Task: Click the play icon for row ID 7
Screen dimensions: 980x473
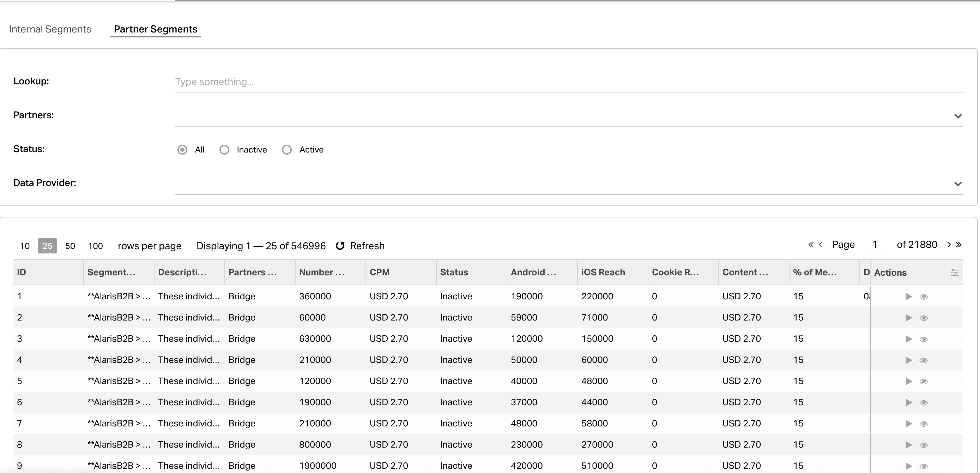Action: point(908,424)
